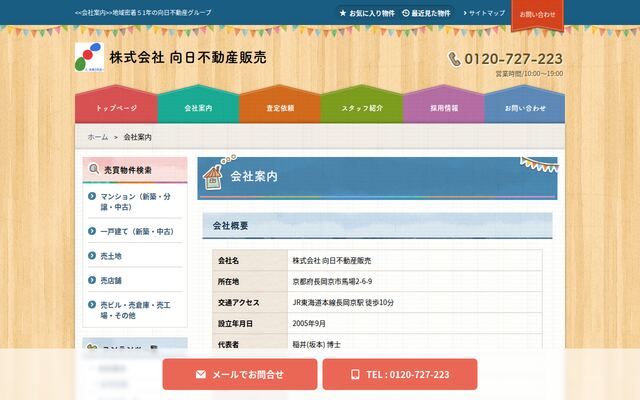Click arrow icon beside 売土地

pyautogui.click(x=92, y=256)
